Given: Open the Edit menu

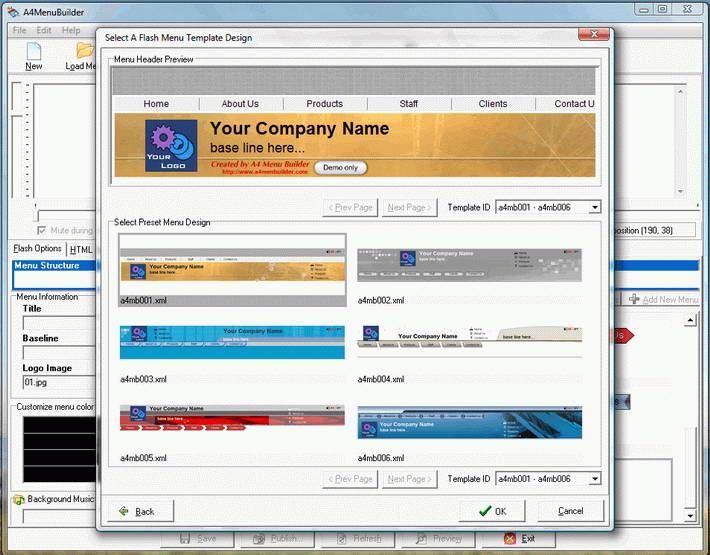Looking at the screenshot, I should click(44, 30).
